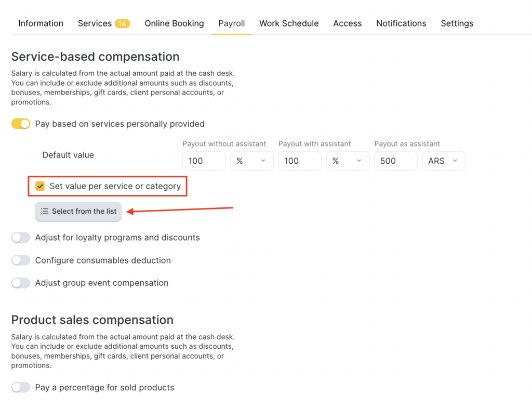The width and height of the screenshot is (532, 408).
Task: Click the Payout as assistant field showing 500
Action: (395, 161)
